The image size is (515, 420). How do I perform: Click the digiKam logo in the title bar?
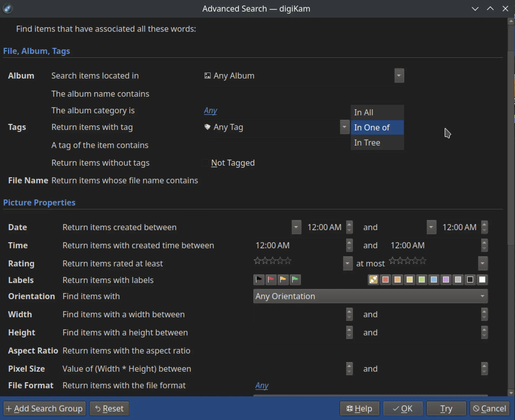click(8, 8)
